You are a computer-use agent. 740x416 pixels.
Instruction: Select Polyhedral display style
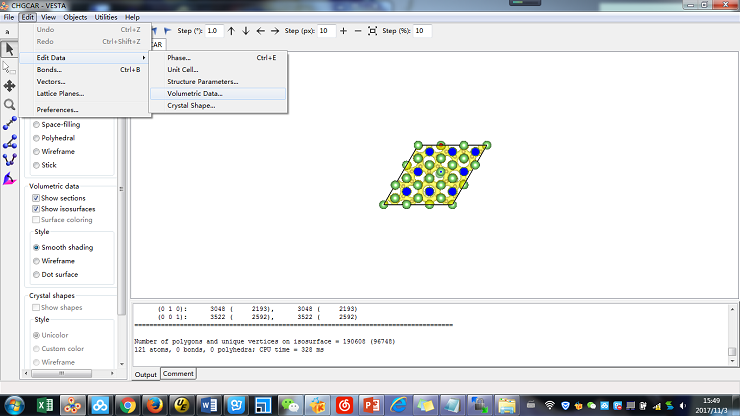tap(37, 138)
